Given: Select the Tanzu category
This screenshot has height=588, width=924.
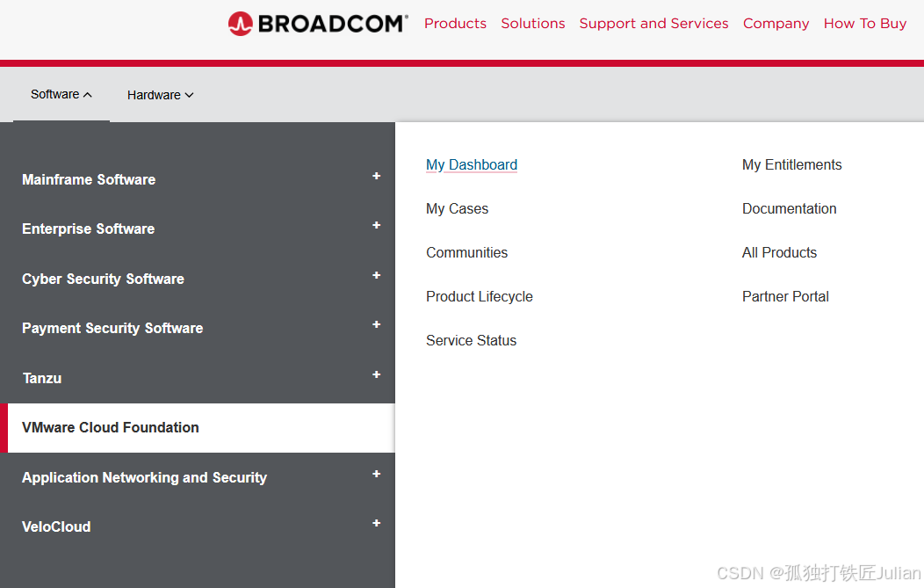Looking at the screenshot, I should pyautogui.click(x=42, y=378).
